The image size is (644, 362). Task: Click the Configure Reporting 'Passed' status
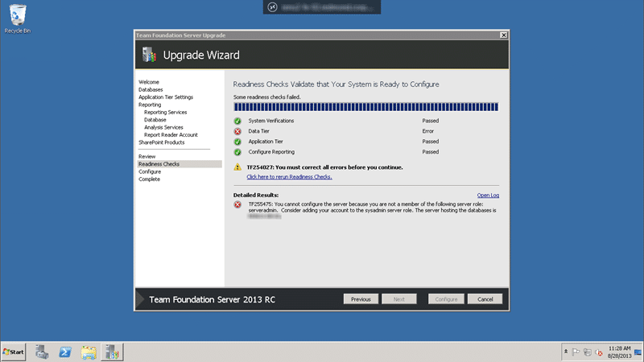pos(431,152)
